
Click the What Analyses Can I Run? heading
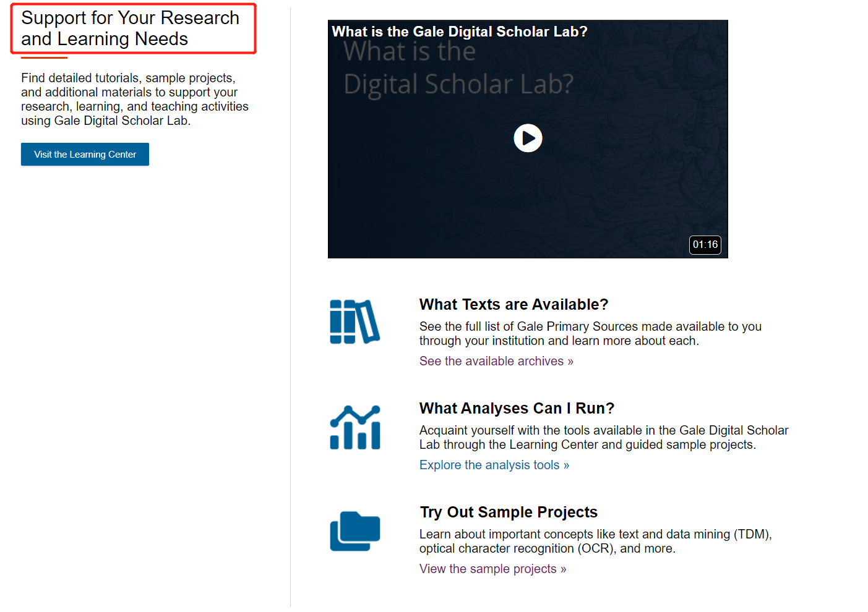coord(517,409)
